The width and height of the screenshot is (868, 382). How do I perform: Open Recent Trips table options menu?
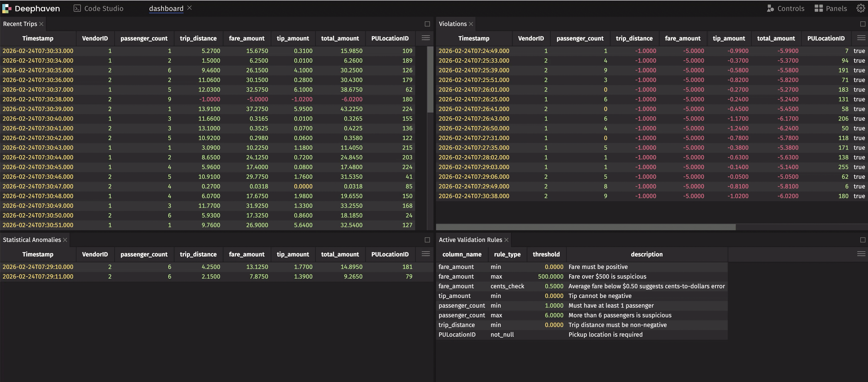point(426,38)
